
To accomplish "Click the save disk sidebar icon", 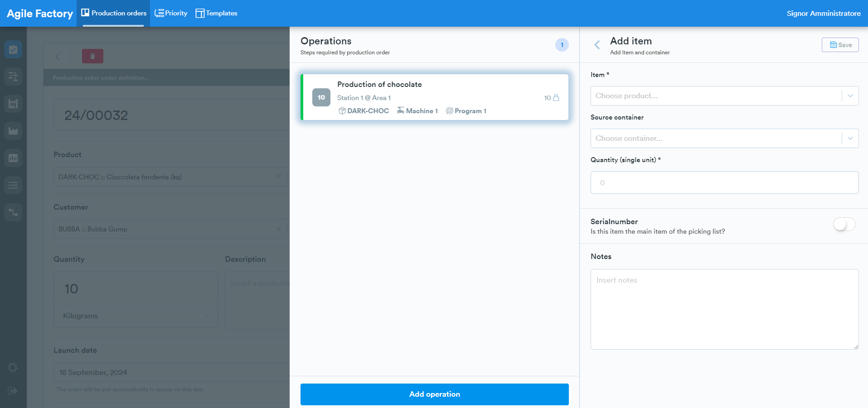I will tap(13, 104).
